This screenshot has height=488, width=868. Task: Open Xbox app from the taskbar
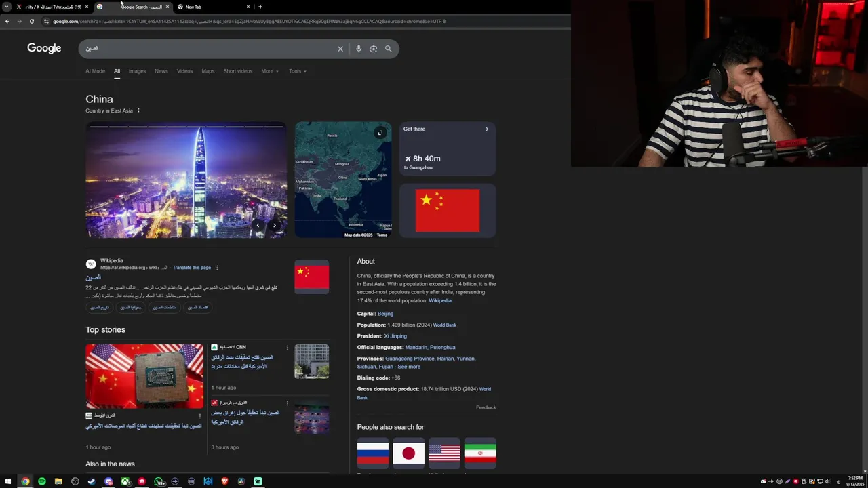coord(125,481)
